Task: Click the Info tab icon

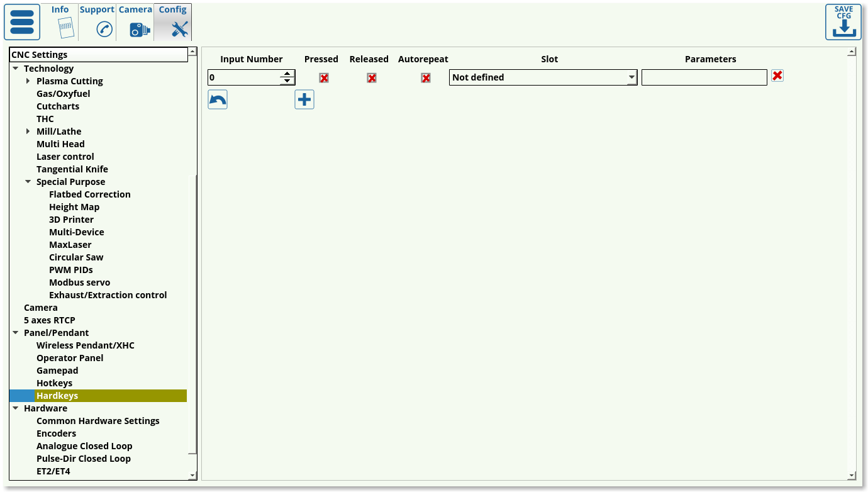Action: (65, 28)
